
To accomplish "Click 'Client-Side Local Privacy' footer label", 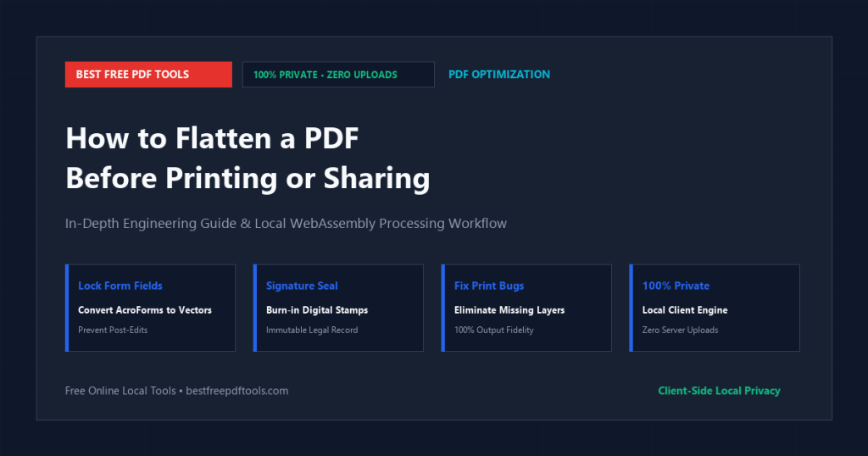I will (719, 391).
